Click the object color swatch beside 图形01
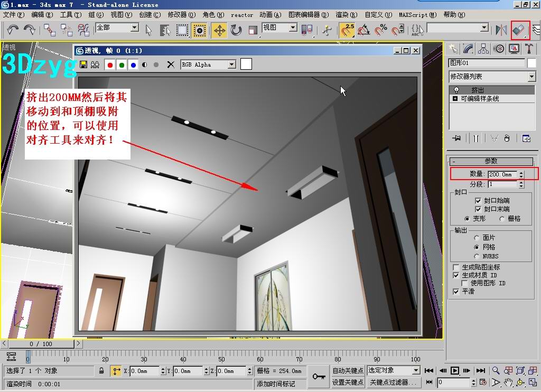541x392 pixels. click(x=531, y=63)
